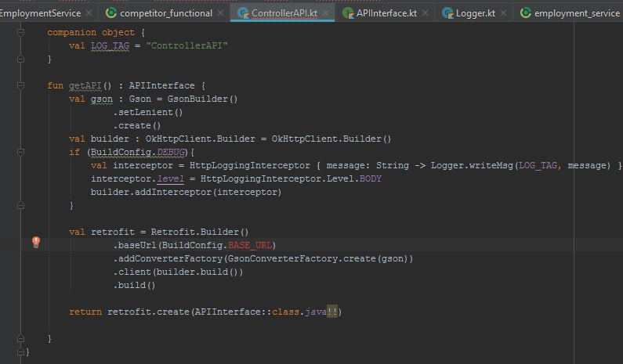Click Logger.writeMsg call
This screenshot has width=623, height=364.
click(472, 165)
